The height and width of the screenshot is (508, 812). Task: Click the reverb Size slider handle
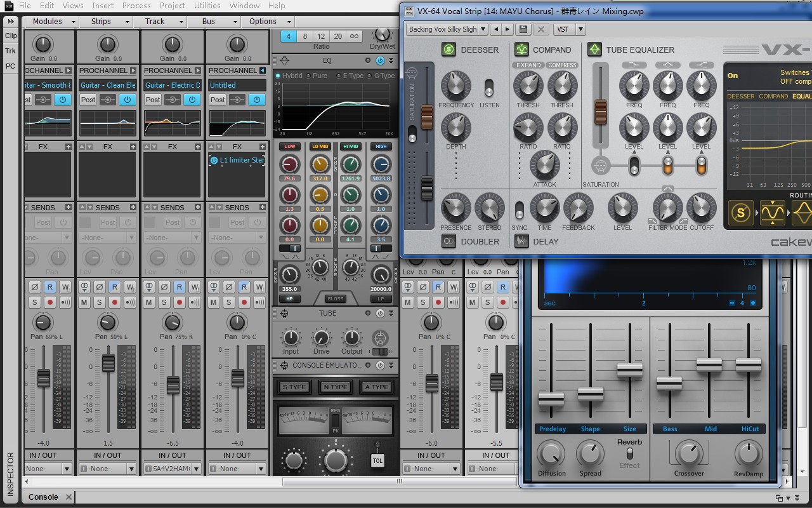[629, 369]
